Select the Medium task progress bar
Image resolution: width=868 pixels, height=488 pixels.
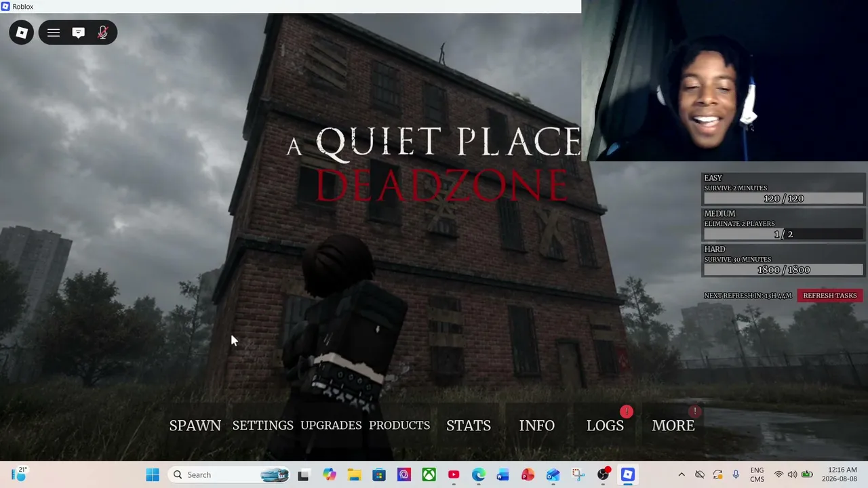(784, 234)
